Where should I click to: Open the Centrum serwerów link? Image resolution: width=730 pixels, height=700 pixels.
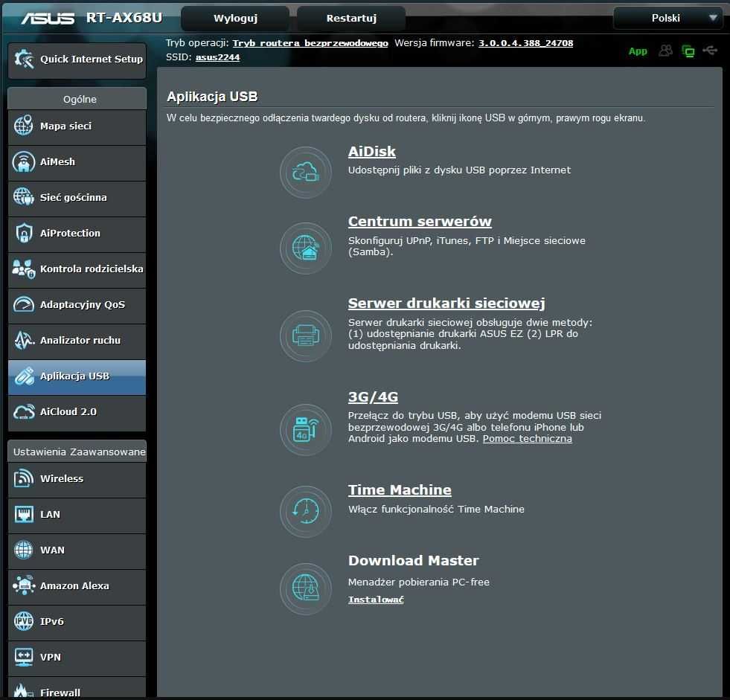[x=420, y=221]
